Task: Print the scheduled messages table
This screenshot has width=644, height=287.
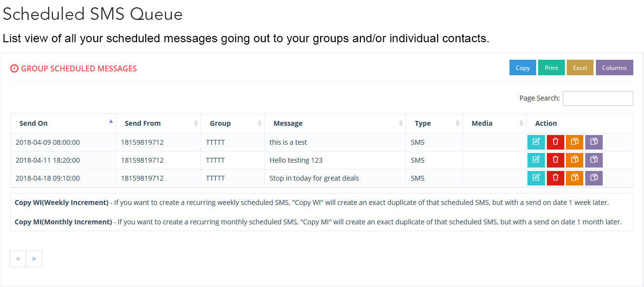Action: (x=551, y=68)
